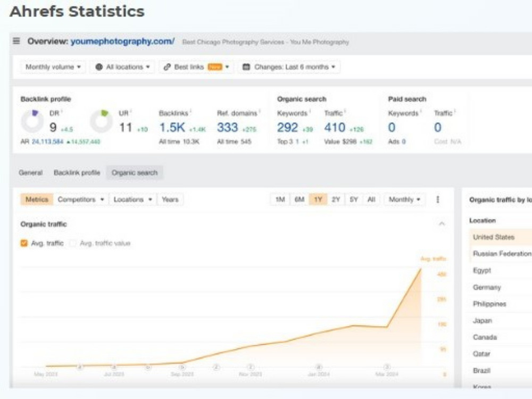The image size is (532, 399).
Task: Click the globe icon in All locations
Action: 99,67
